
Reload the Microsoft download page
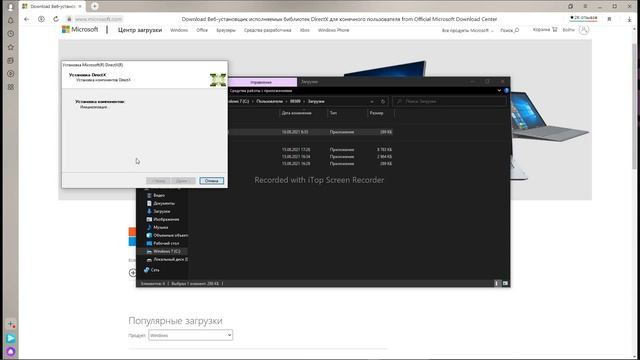pos(56,19)
